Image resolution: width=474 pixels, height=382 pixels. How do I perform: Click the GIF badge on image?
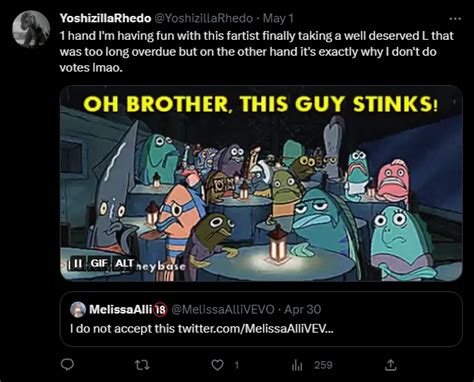point(99,263)
